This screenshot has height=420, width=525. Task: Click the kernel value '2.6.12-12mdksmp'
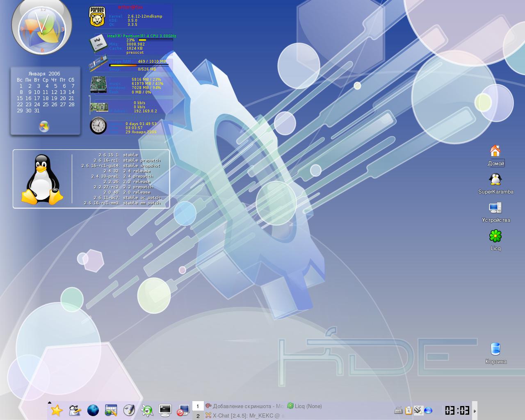coord(145,16)
